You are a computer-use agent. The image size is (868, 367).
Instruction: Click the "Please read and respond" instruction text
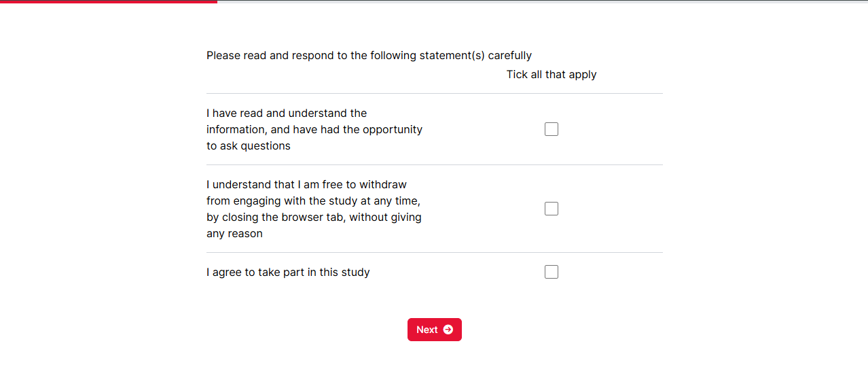(x=369, y=55)
